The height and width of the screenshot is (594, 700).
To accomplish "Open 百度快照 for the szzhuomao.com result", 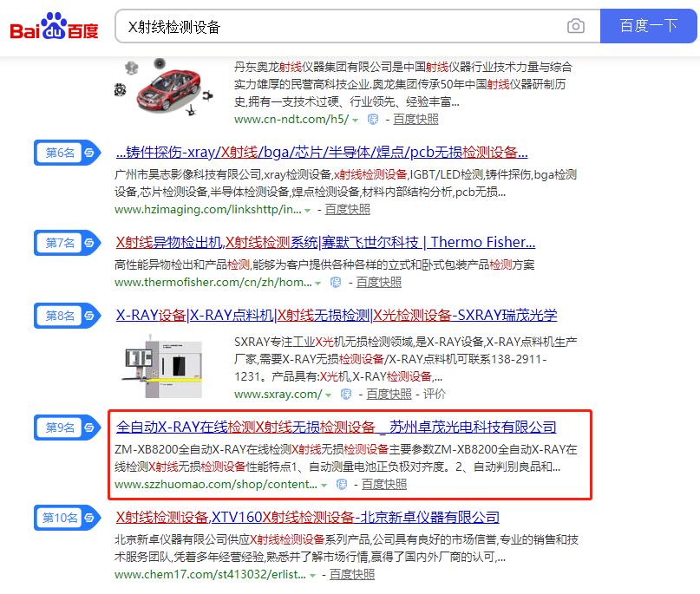I will [384, 484].
